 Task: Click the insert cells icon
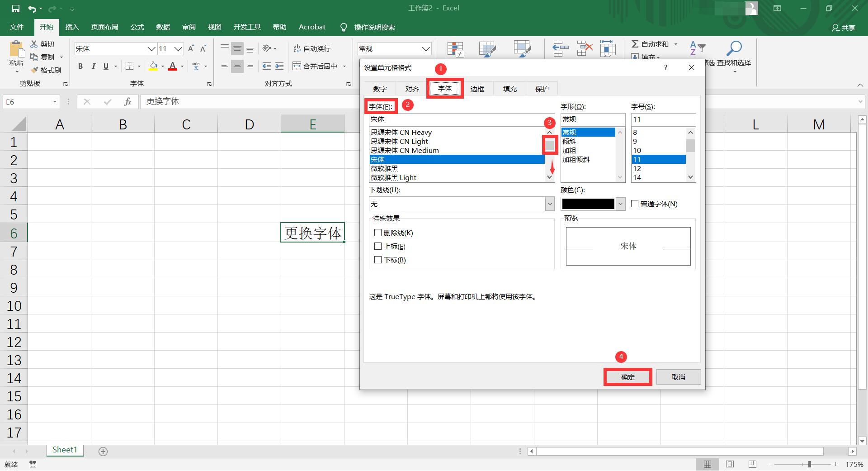pyautogui.click(x=561, y=48)
